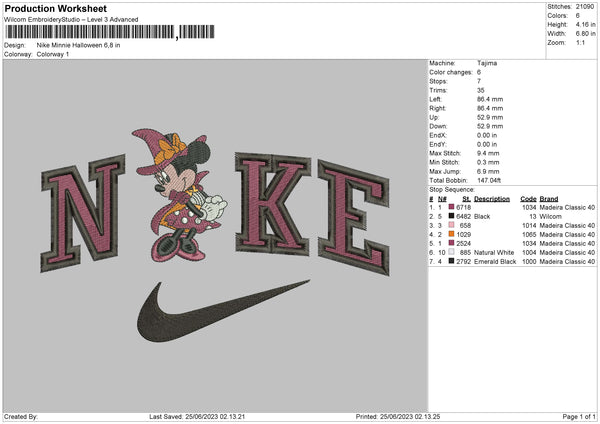600x424 pixels.
Task: Click the Brand column header
Action: pyautogui.click(x=549, y=199)
